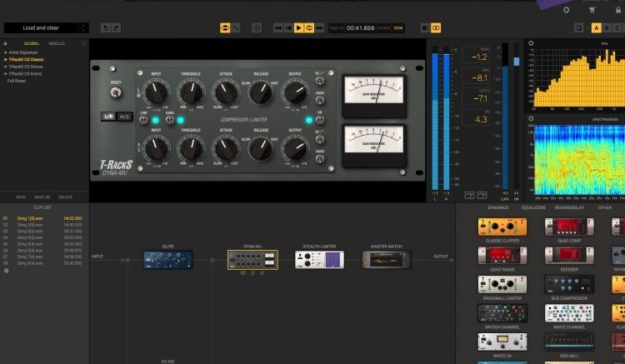
Task: Click the left meter mode icon
Action: [x=469, y=195]
